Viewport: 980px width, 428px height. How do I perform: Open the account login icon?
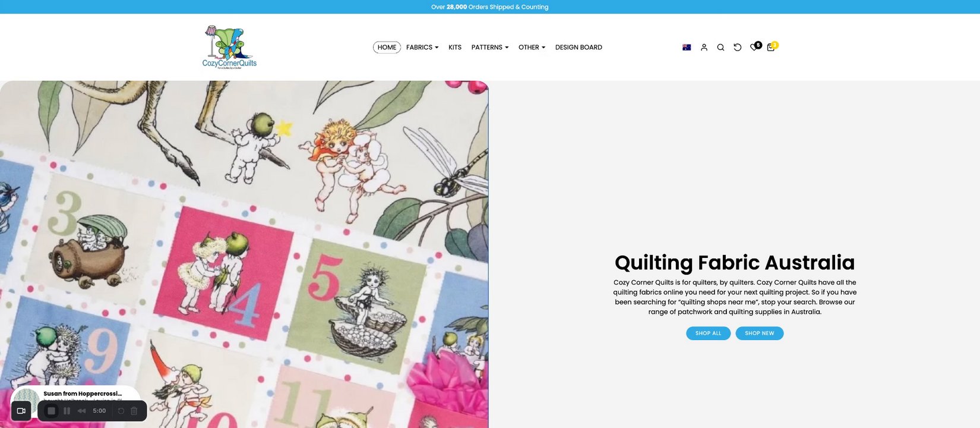click(704, 48)
